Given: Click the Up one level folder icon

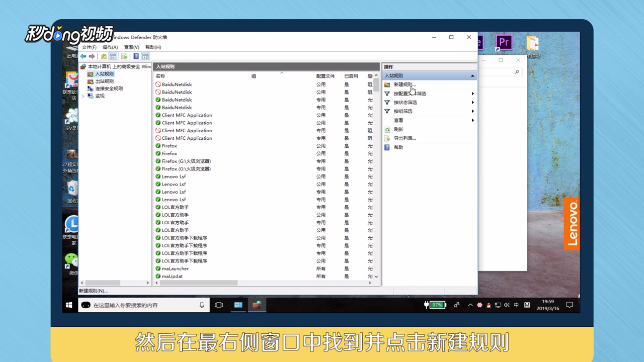Looking at the screenshot, I should (x=104, y=56).
